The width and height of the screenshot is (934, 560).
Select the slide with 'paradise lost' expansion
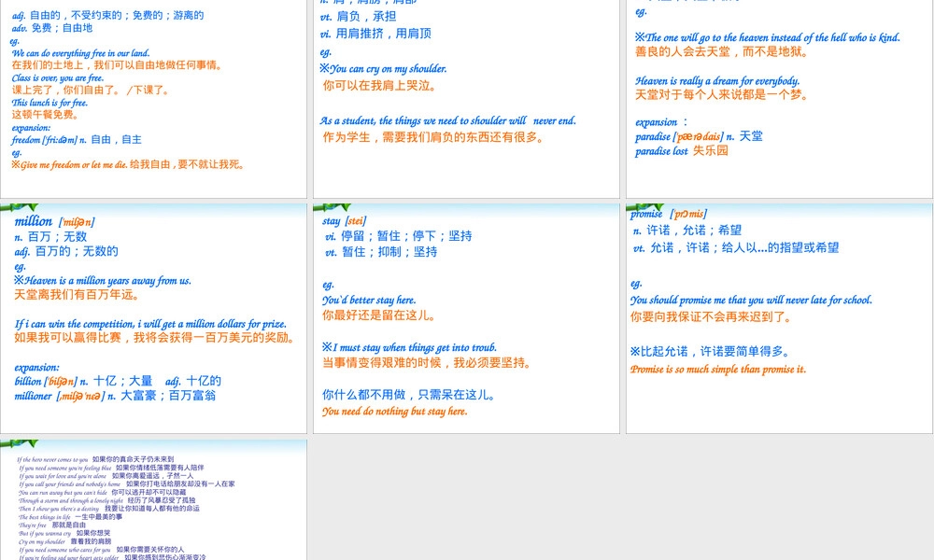click(779, 99)
